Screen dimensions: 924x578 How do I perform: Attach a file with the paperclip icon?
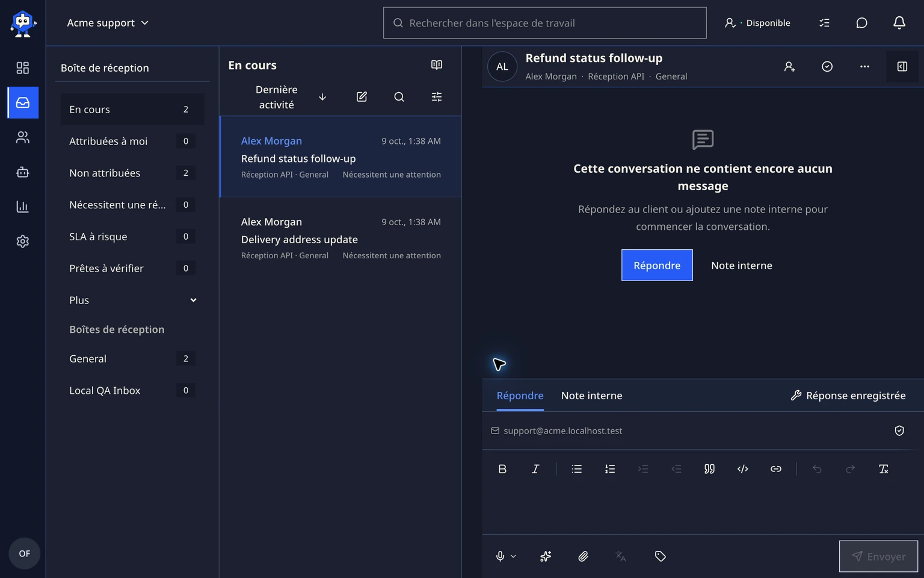click(x=583, y=556)
